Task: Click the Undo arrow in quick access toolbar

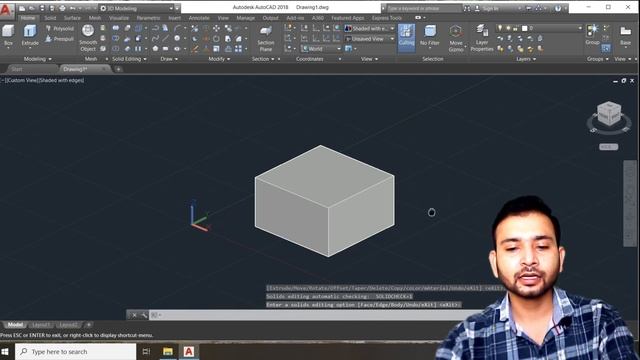Action: [72, 8]
